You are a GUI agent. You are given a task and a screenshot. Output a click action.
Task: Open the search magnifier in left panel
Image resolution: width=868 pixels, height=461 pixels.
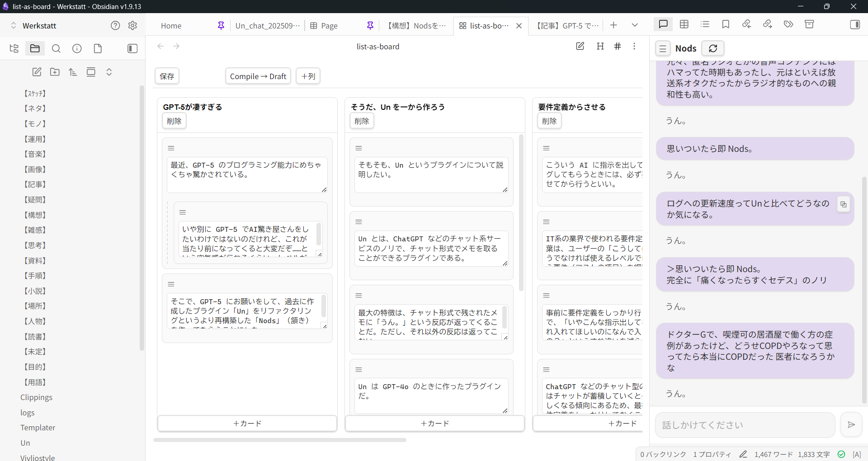click(56, 48)
